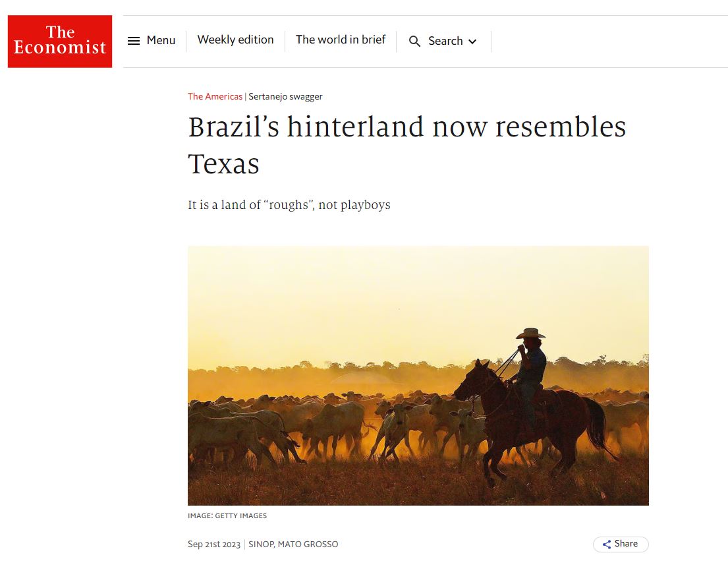Click the hamburger menu icon

(134, 41)
